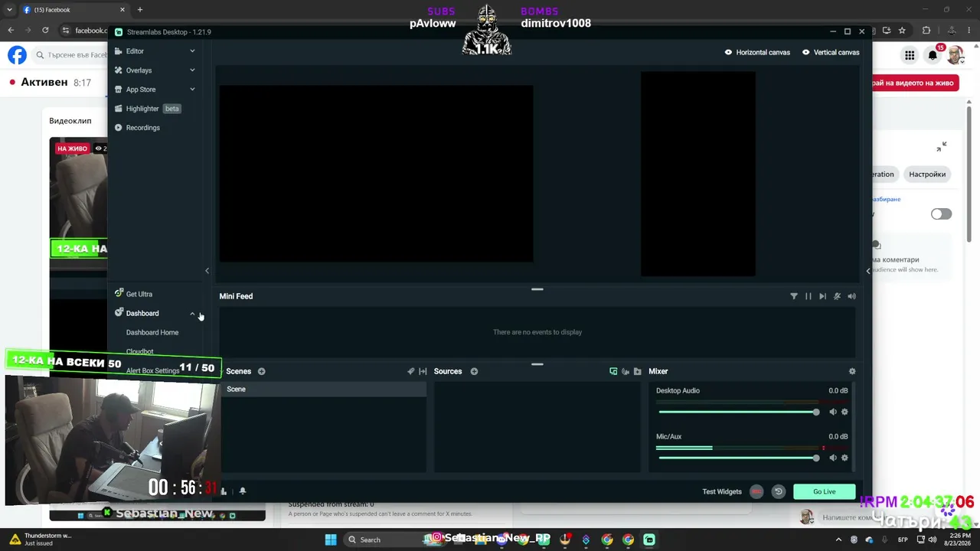Open the Chrome three-dot menu
The height and width of the screenshot is (551, 980).
[968, 31]
